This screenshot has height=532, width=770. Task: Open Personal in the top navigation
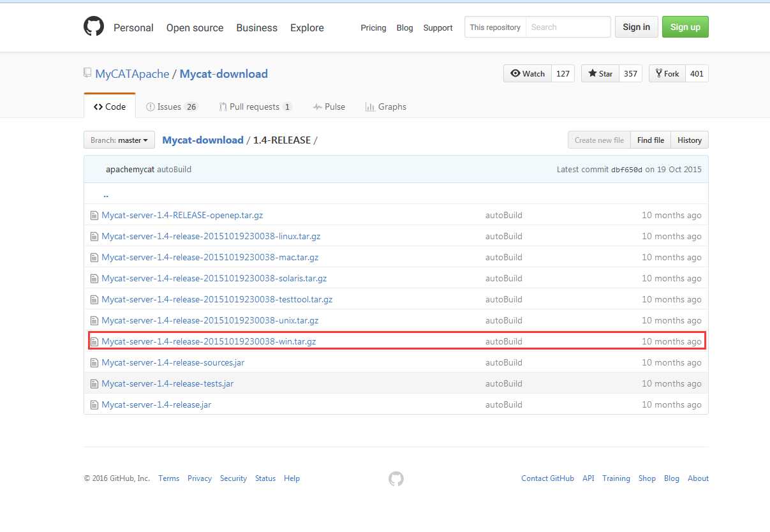pos(133,27)
